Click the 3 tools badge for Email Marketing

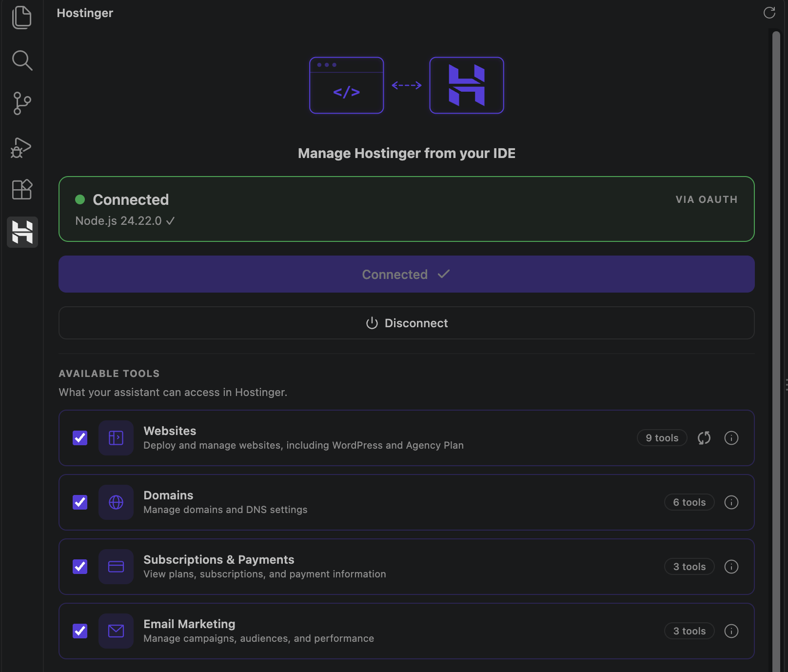point(689,631)
